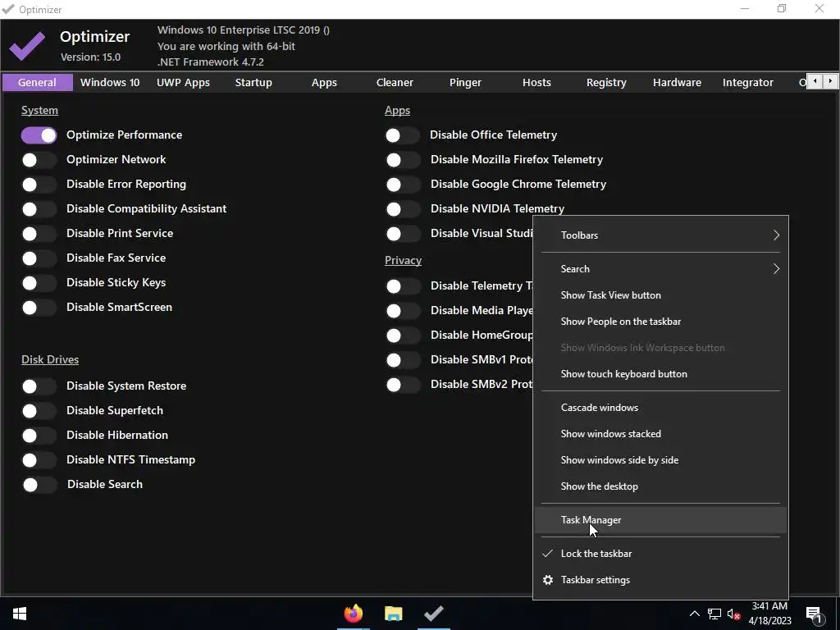Open the Action Center notifications icon
Screen dimensions: 840x630
point(814,614)
